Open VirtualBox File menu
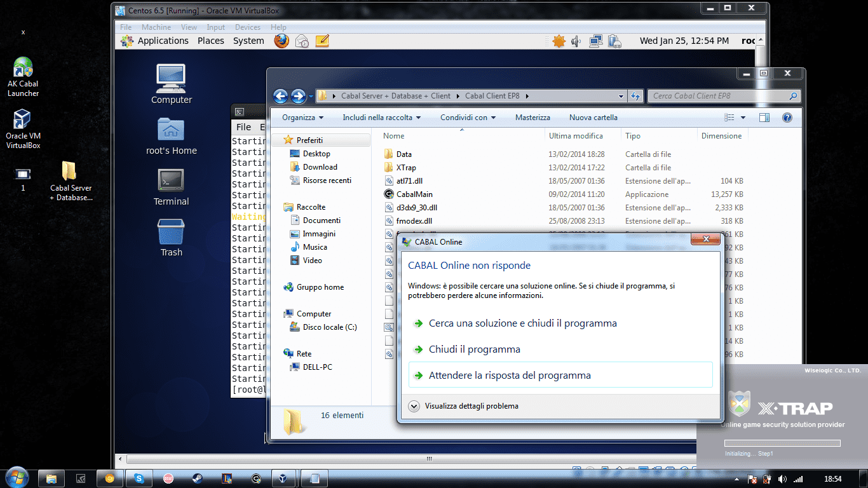The height and width of the screenshot is (488, 868). [x=126, y=27]
